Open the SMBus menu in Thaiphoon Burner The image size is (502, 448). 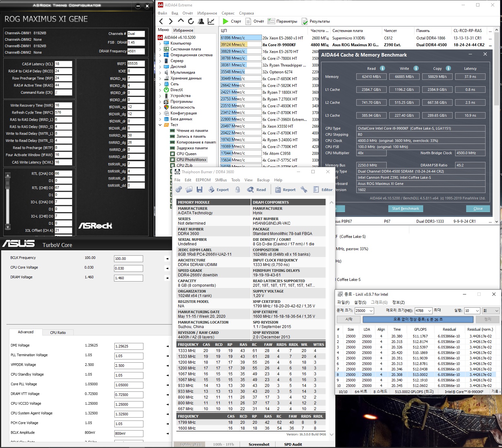click(221, 180)
